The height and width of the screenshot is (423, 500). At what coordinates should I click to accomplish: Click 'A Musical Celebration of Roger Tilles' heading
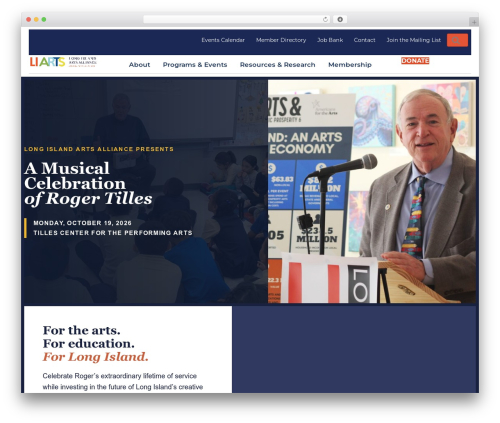click(88, 183)
